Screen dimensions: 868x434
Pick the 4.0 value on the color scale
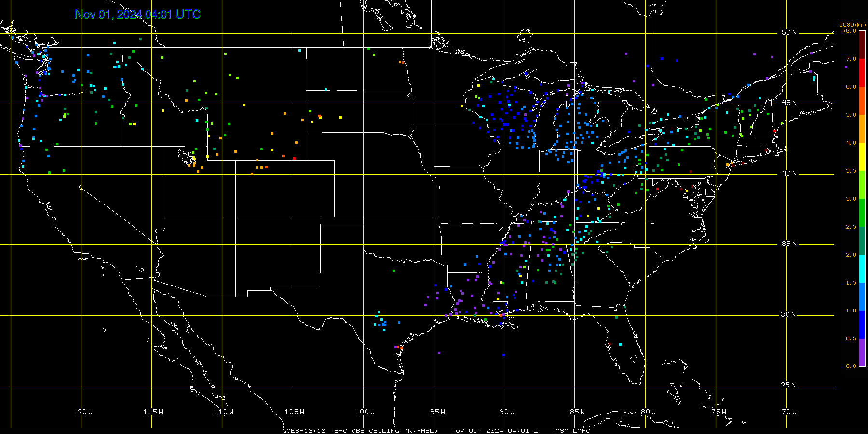click(851, 143)
